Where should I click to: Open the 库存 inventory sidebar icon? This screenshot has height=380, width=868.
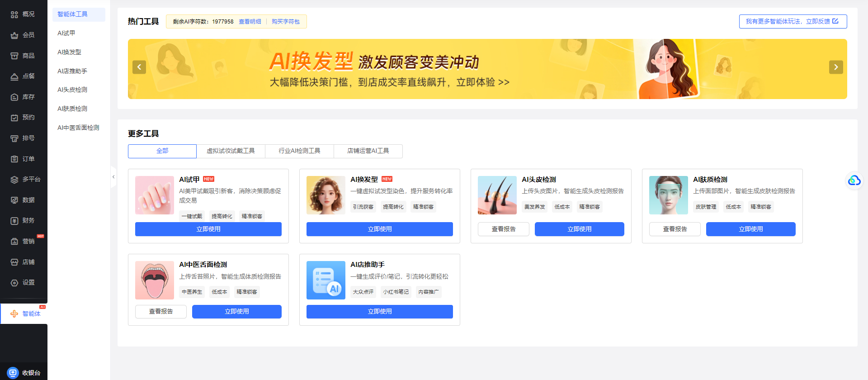pyautogui.click(x=14, y=97)
